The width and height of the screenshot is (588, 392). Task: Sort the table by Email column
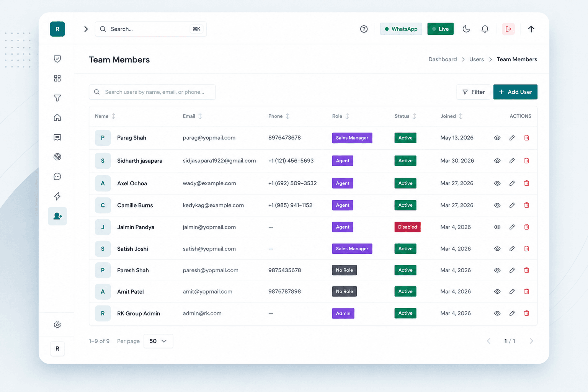pos(192,116)
